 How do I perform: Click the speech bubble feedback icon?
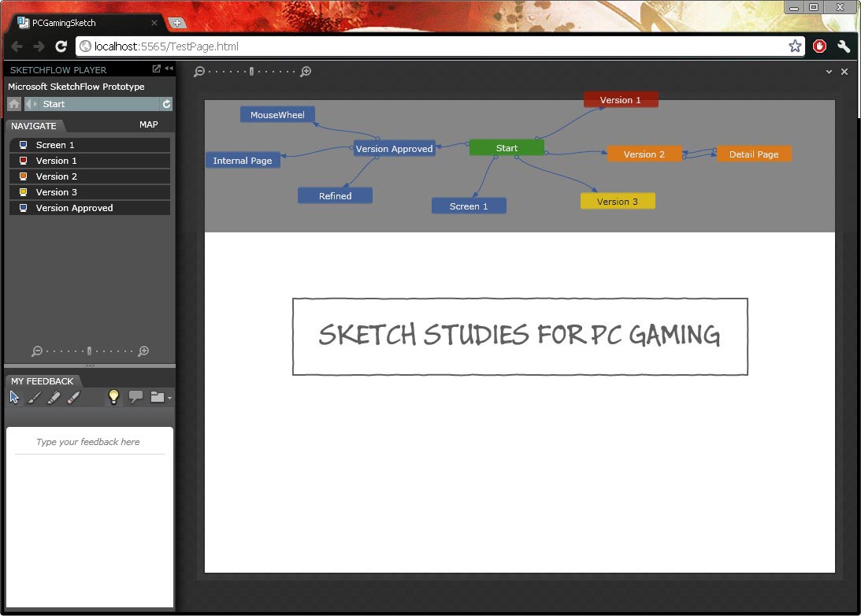[135, 396]
